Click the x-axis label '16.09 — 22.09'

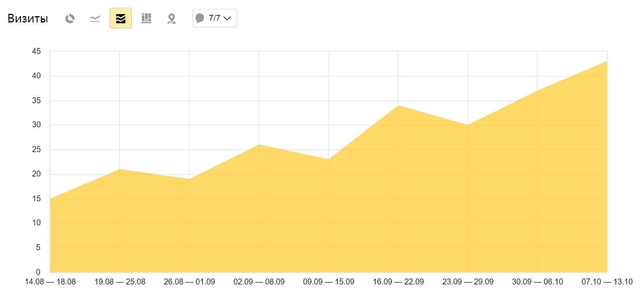pos(398,282)
